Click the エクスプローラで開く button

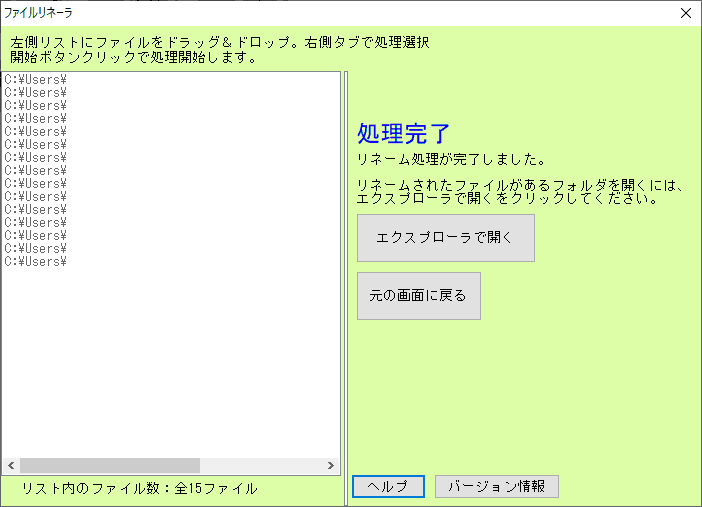[x=445, y=238]
